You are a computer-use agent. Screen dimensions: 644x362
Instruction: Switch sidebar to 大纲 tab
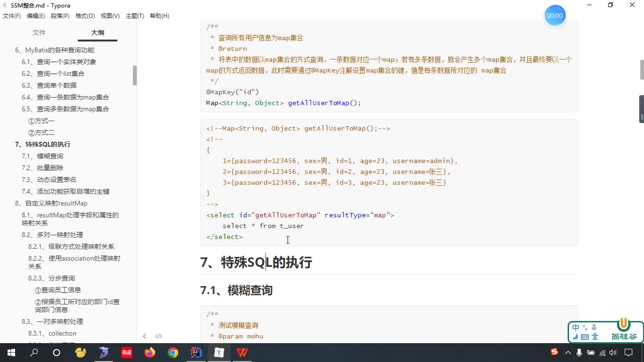98,33
